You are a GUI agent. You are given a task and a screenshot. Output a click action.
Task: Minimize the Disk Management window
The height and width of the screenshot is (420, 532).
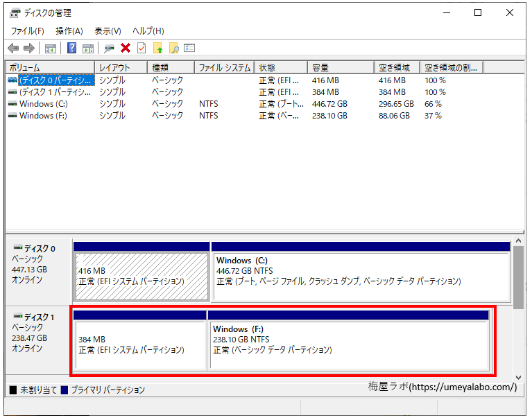coord(447,13)
